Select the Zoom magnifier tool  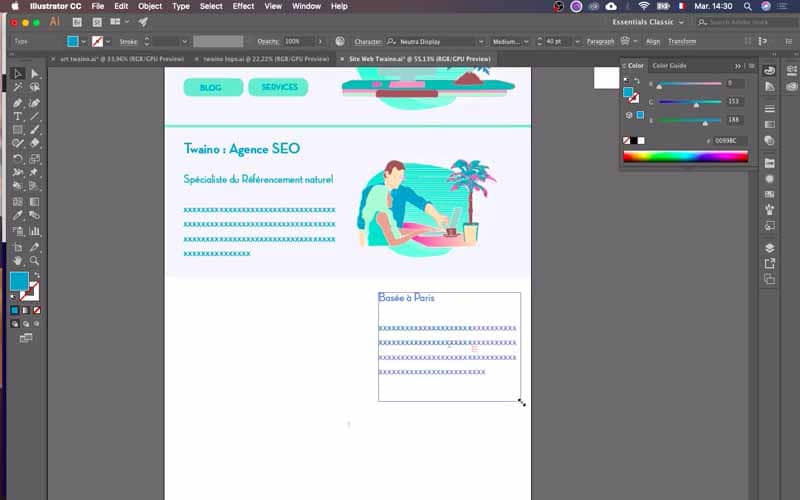point(34,261)
